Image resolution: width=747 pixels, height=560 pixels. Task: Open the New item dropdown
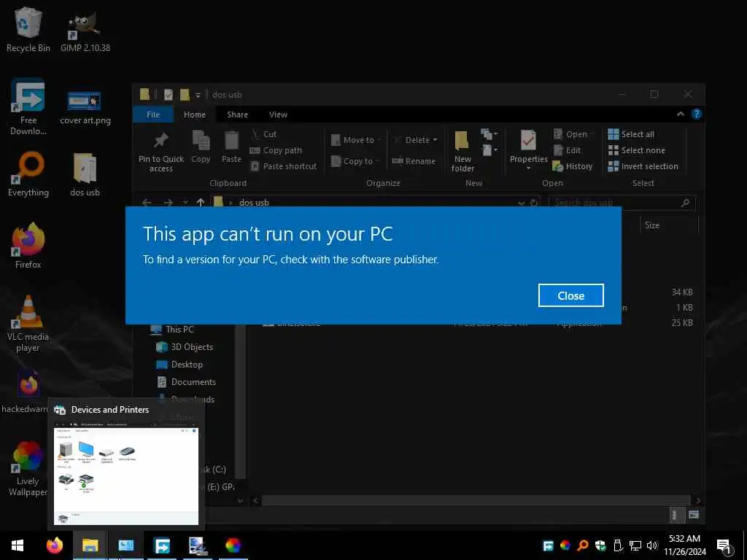489,134
